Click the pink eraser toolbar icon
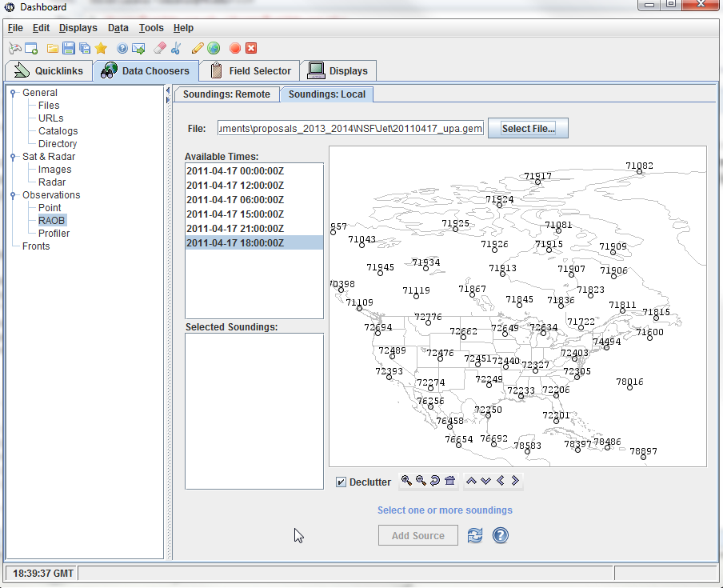The height and width of the screenshot is (588, 723). click(x=160, y=48)
